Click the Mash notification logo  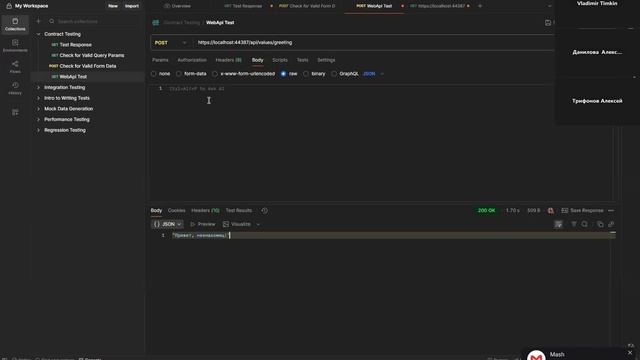pos(536,355)
